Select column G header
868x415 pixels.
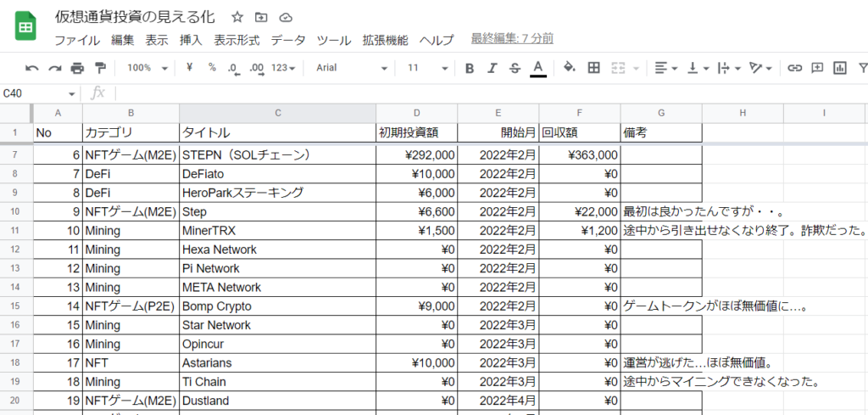coord(661,113)
